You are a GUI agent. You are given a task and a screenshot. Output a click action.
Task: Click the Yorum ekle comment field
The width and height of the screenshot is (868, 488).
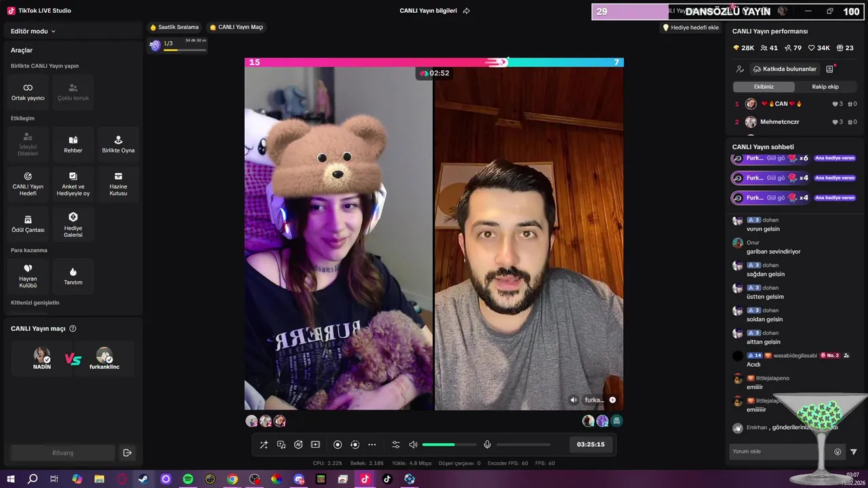[x=780, y=451]
